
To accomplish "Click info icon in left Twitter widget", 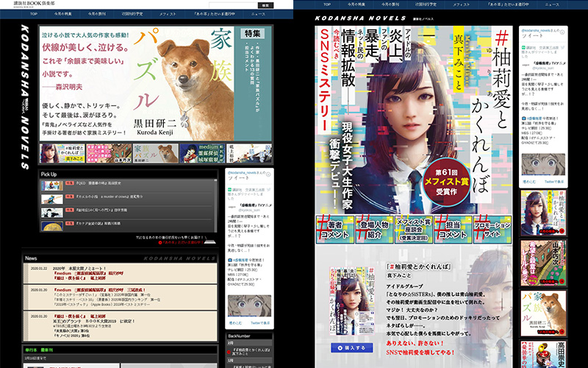I will point(268,174).
